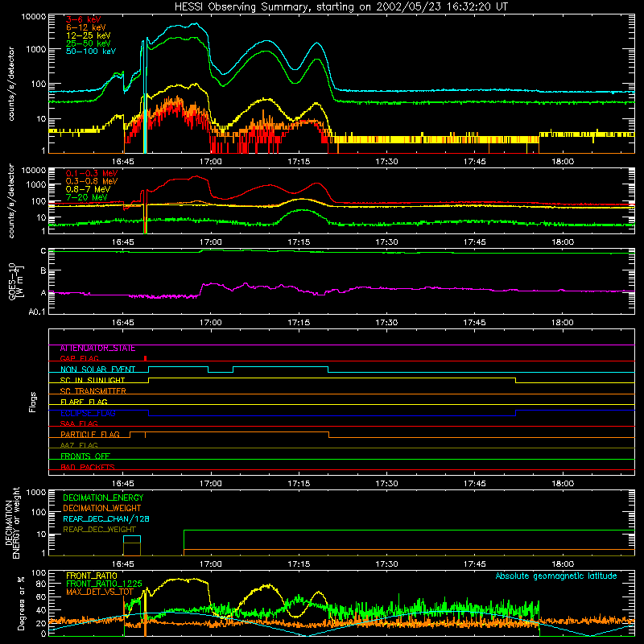
Task: Click 16:45 tick label under keV panel
Action: (123, 162)
